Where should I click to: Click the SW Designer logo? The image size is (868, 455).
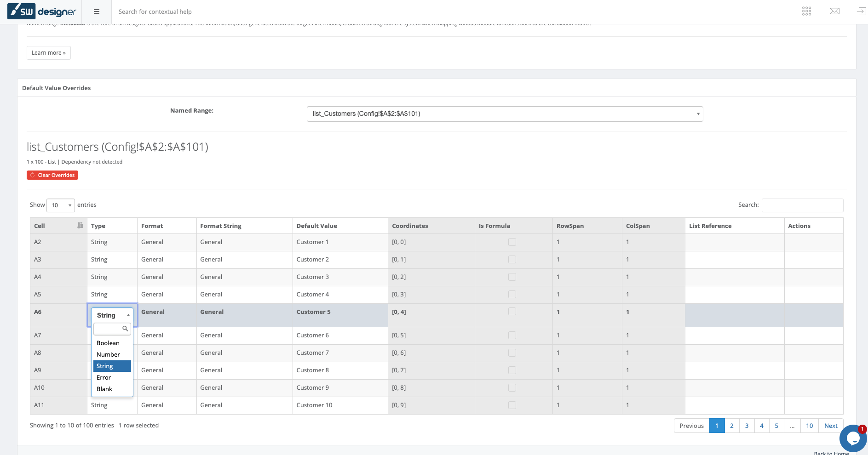tap(42, 11)
